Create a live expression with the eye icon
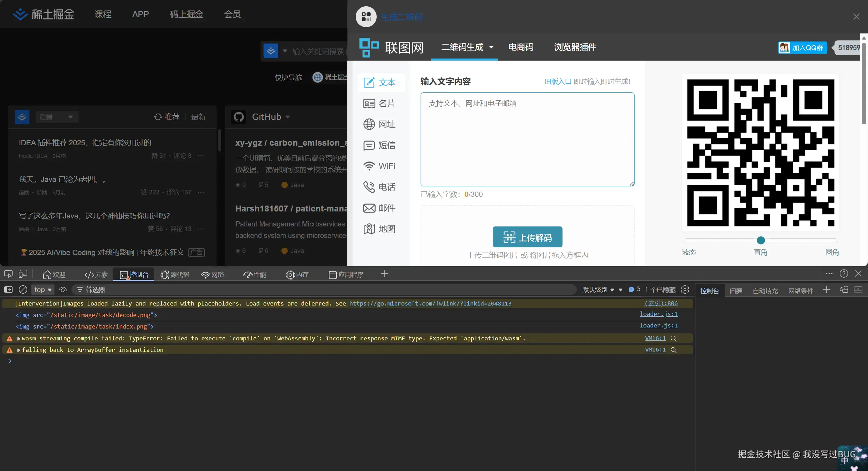This screenshot has height=471, width=868. pyautogui.click(x=63, y=289)
